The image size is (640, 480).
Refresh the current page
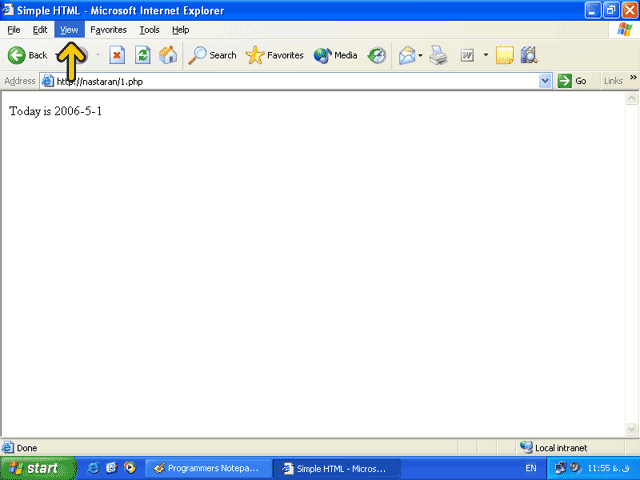tap(143, 56)
